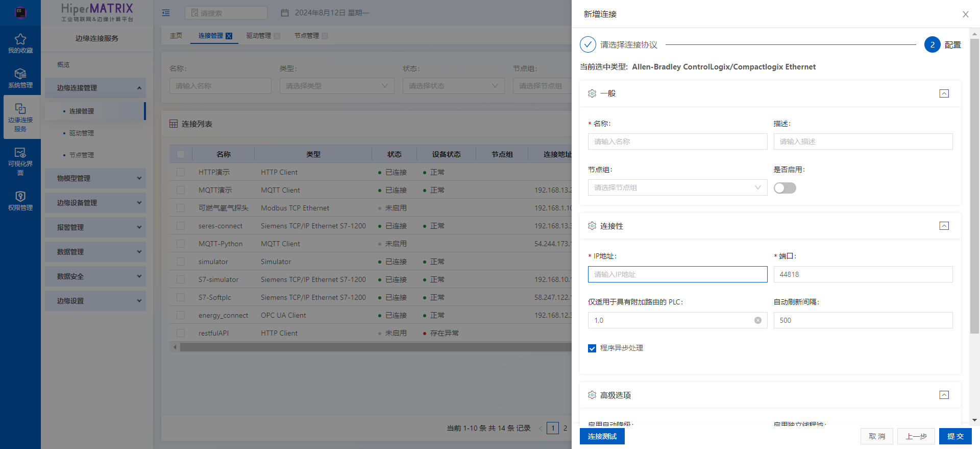Screen dimensions: 980x449
Task: Close the 驱动管理 tab X icon
Action: [277, 36]
